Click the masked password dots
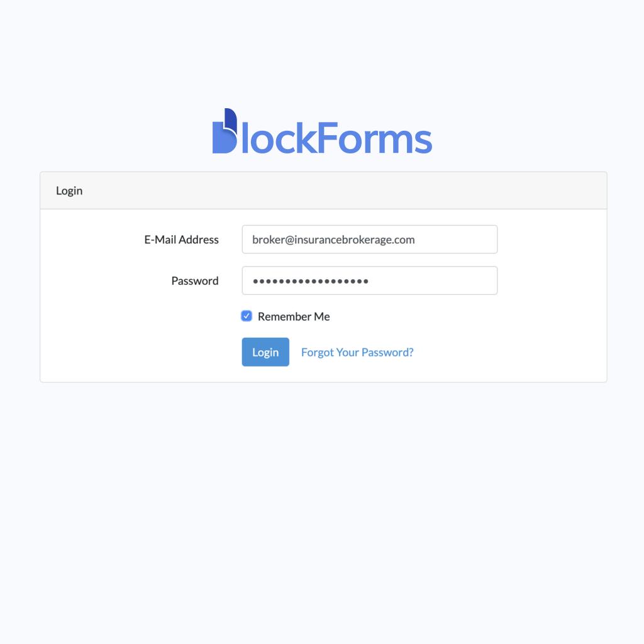The width and height of the screenshot is (644, 644). click(311, 281)
